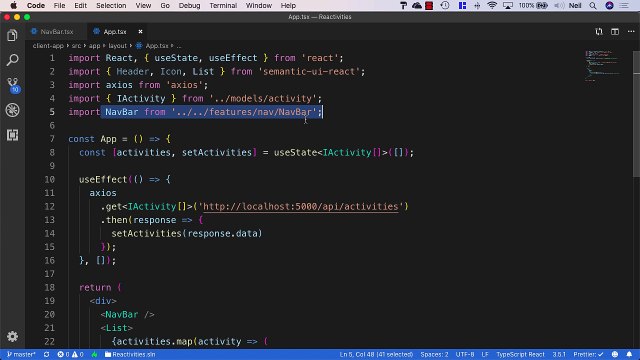Open the AirPlay display menu icon
This screenshot has height=360, width=640.
[508, 5]
